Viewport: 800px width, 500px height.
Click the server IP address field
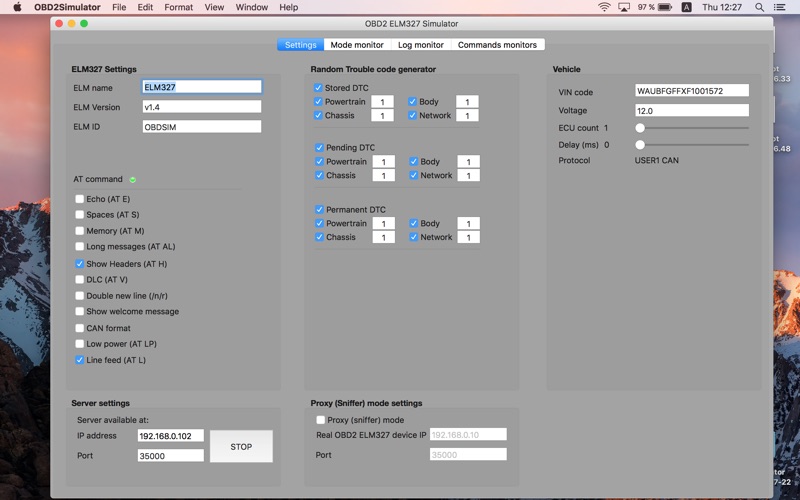[171, 436]
